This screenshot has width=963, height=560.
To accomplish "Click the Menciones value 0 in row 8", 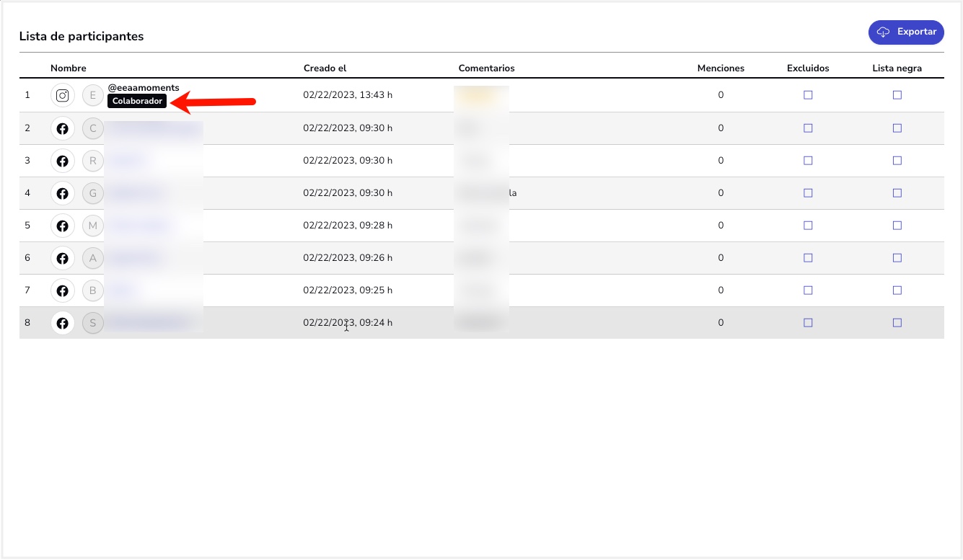I will coord(721,323).
